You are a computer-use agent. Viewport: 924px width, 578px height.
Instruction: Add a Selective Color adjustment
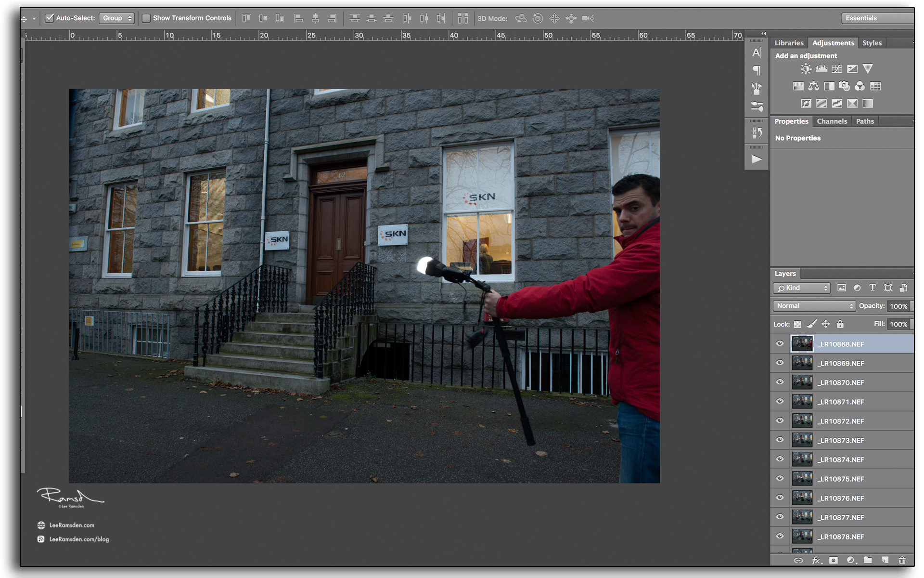pos(852,104)
